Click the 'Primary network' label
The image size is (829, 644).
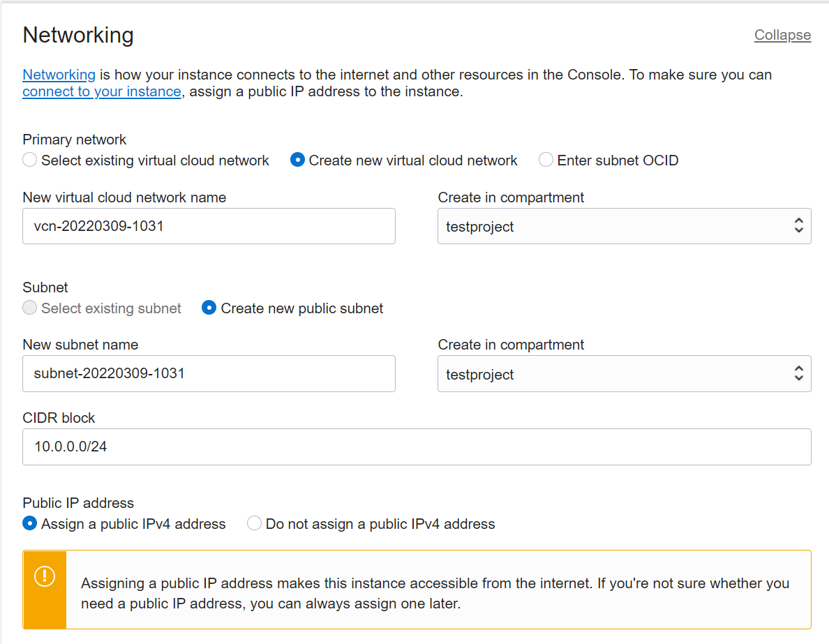(x=75, y=140)
